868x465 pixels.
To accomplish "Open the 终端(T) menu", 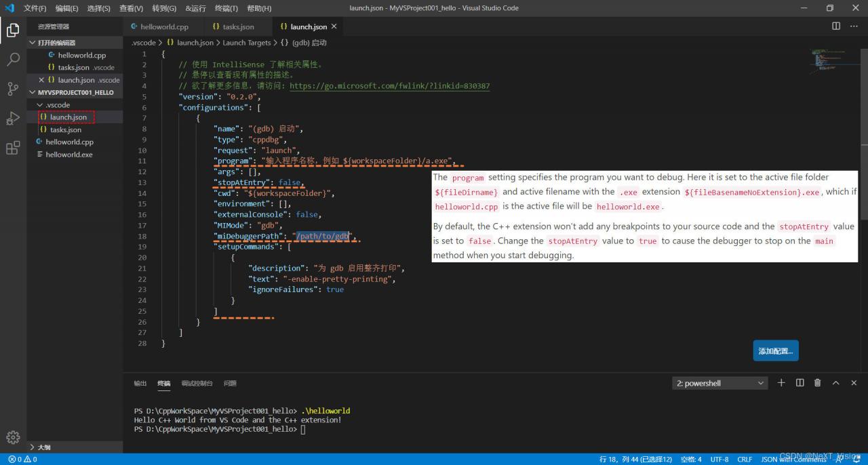I will [x=226, y=8].
